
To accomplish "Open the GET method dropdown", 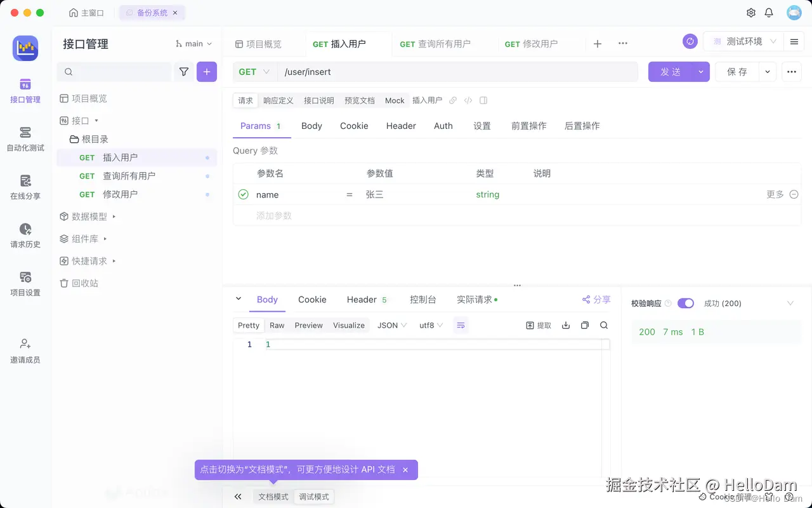I will [x=253, y=72].
